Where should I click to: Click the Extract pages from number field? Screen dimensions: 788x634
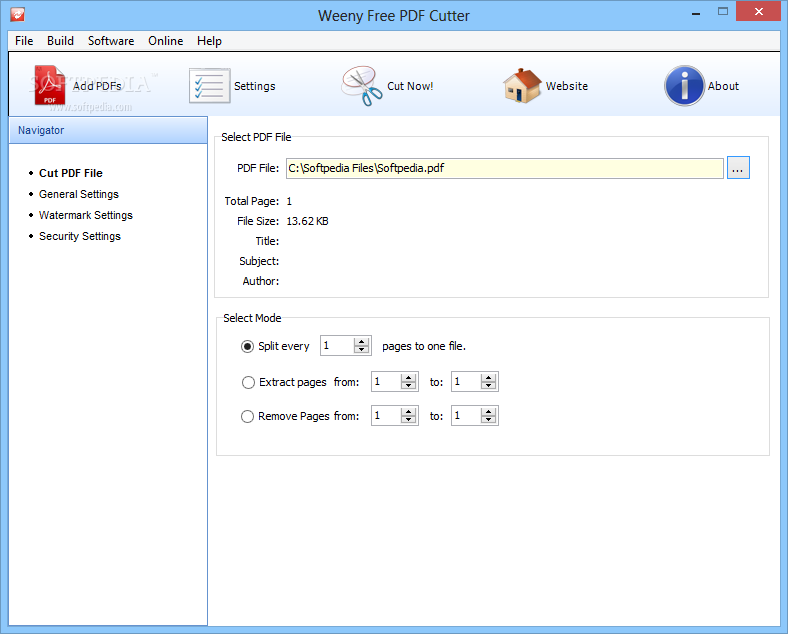coord(386,382)
